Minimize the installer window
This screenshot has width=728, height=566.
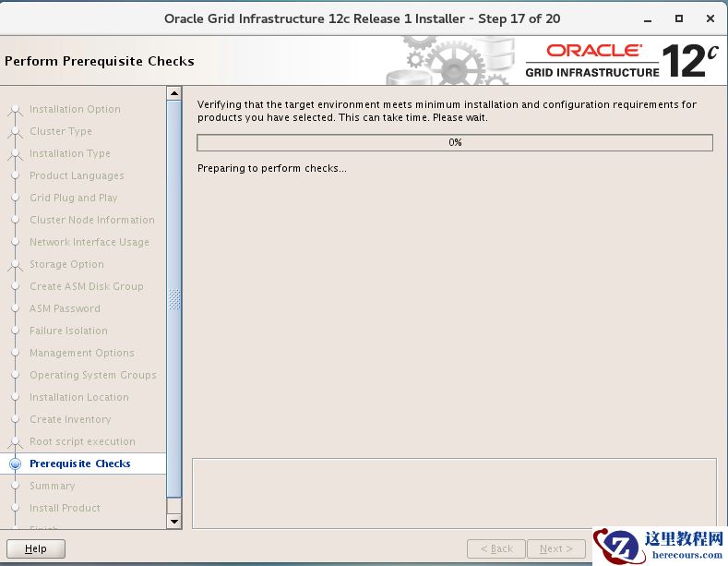(648, 19)
